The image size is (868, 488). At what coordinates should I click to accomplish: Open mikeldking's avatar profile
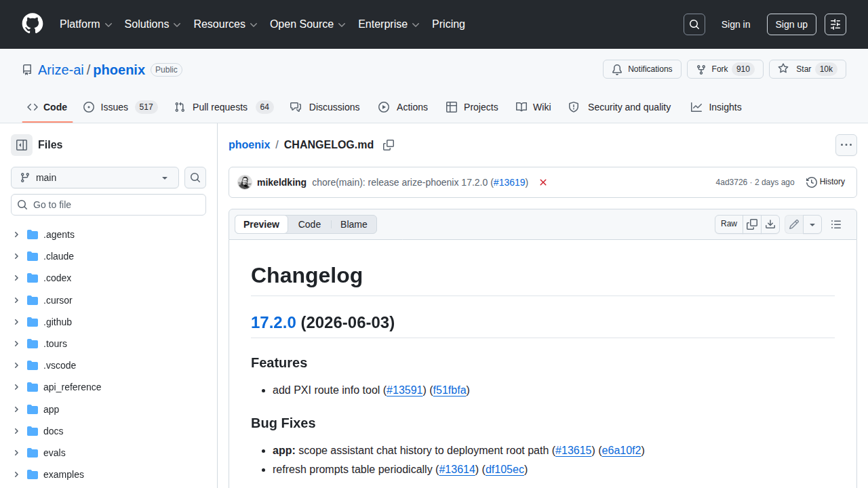[x=245, y=182]
